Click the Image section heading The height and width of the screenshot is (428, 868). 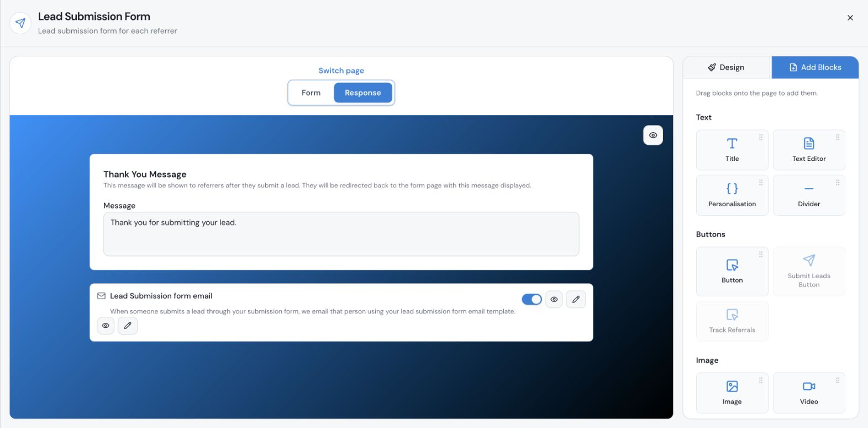tap(707, 361)
